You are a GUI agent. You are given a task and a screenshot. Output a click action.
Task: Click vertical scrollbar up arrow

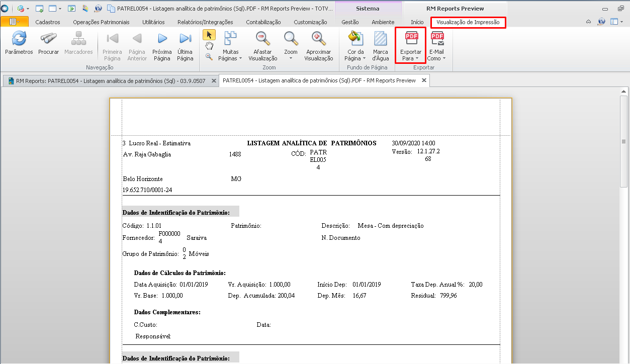(x=624, y=91)
